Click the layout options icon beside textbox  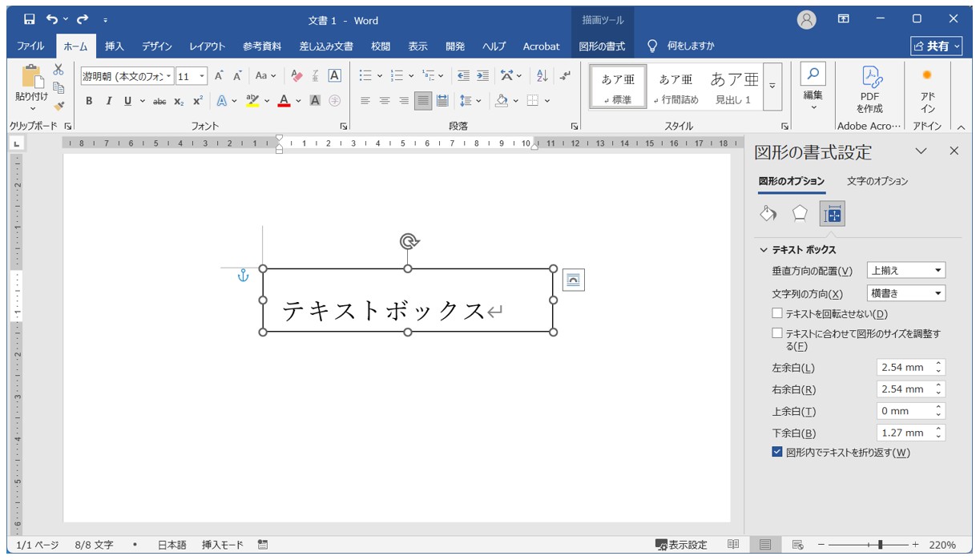573,280
